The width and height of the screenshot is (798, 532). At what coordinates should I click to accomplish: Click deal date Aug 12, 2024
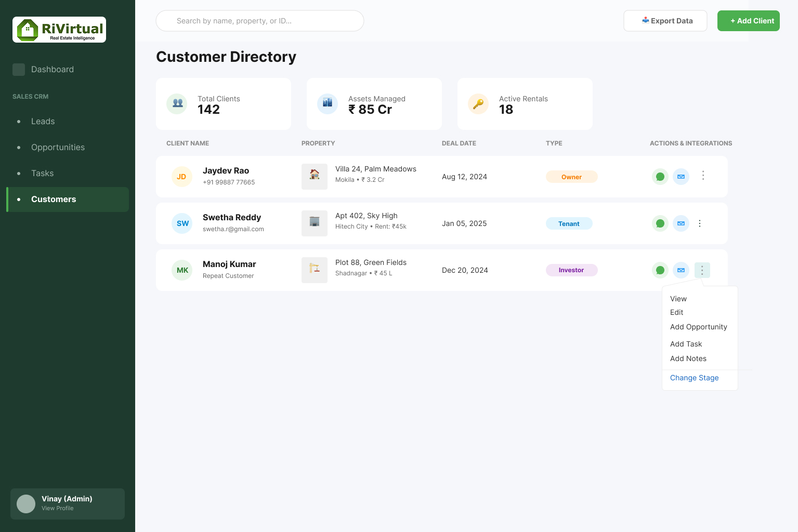(464, 177)
